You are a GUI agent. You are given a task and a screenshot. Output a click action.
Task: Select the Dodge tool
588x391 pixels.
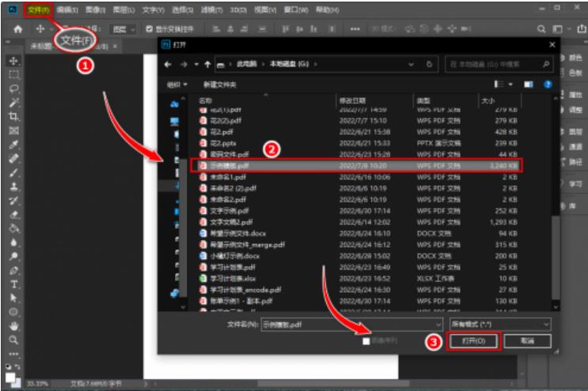[13, 256]
